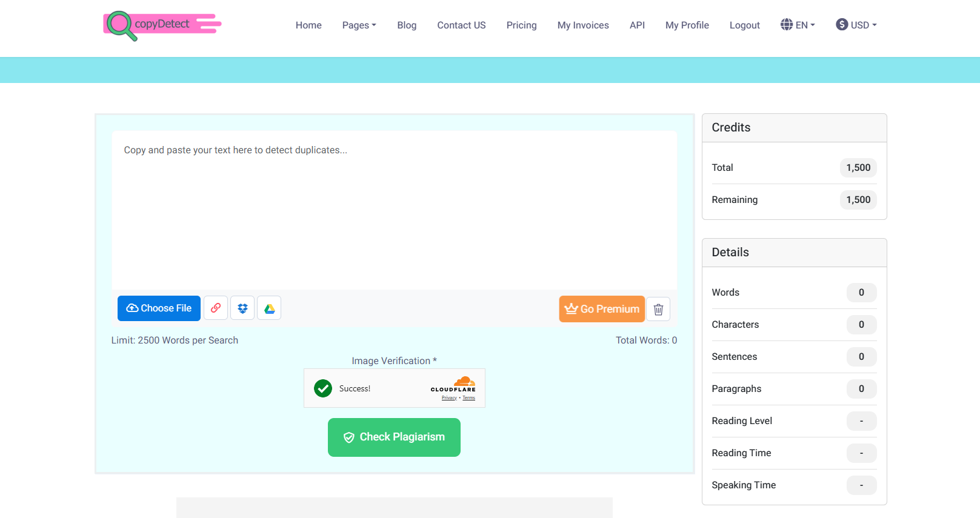980x518 pixels.
Task: Open My Invoices
Action: pyautogui.click(x=583, y=25)
